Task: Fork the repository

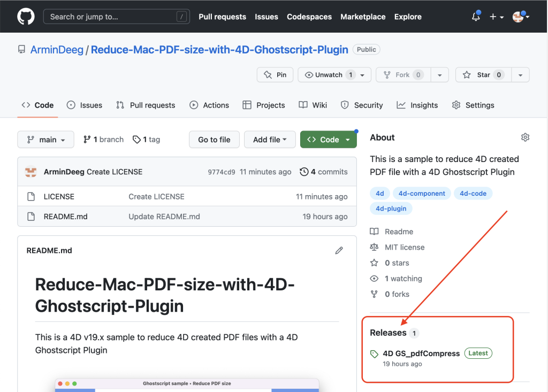Action: coord(404,75)
